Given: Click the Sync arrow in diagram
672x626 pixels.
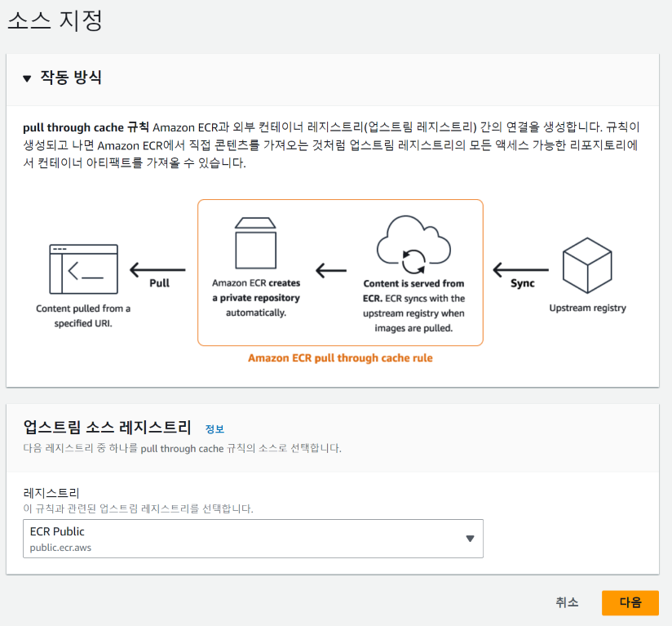Looking at the screenshot, I should (520, 269).
